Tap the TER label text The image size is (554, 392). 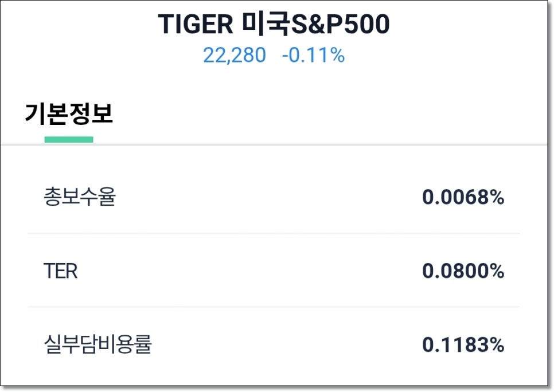[61, 269]
